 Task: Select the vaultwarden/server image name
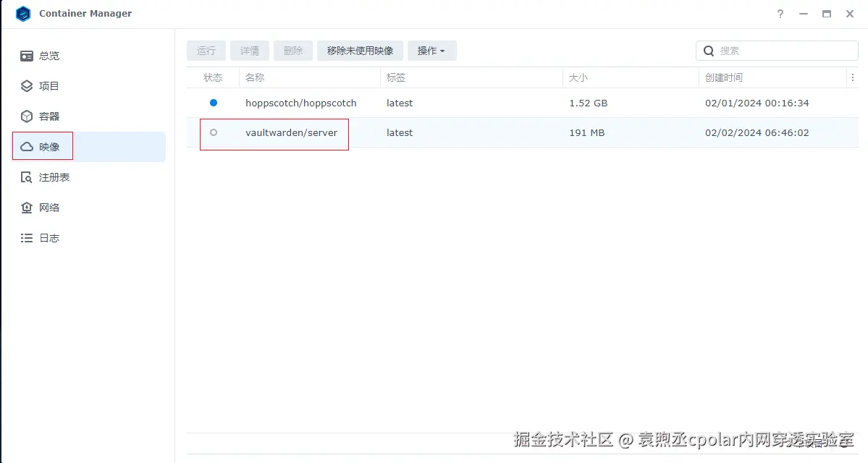click(291, 133)
